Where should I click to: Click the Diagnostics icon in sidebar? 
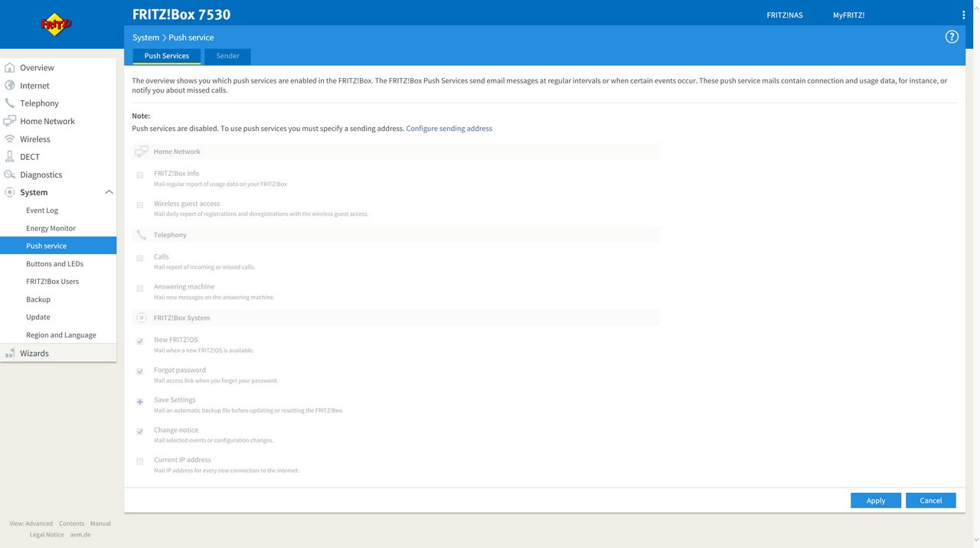[10, 175]
